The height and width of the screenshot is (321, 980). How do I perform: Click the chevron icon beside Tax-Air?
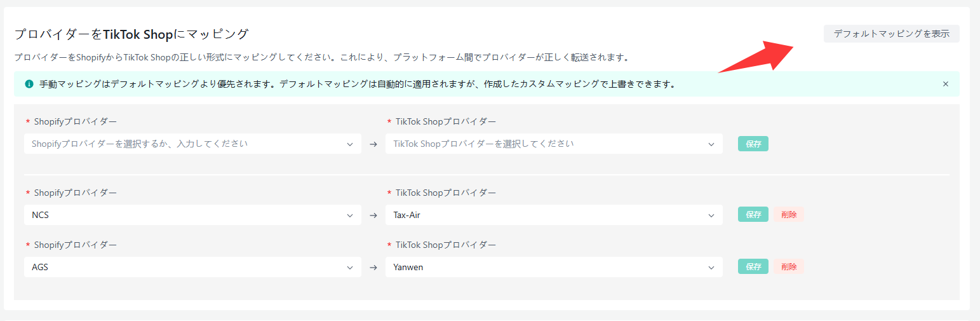point(711,215)
